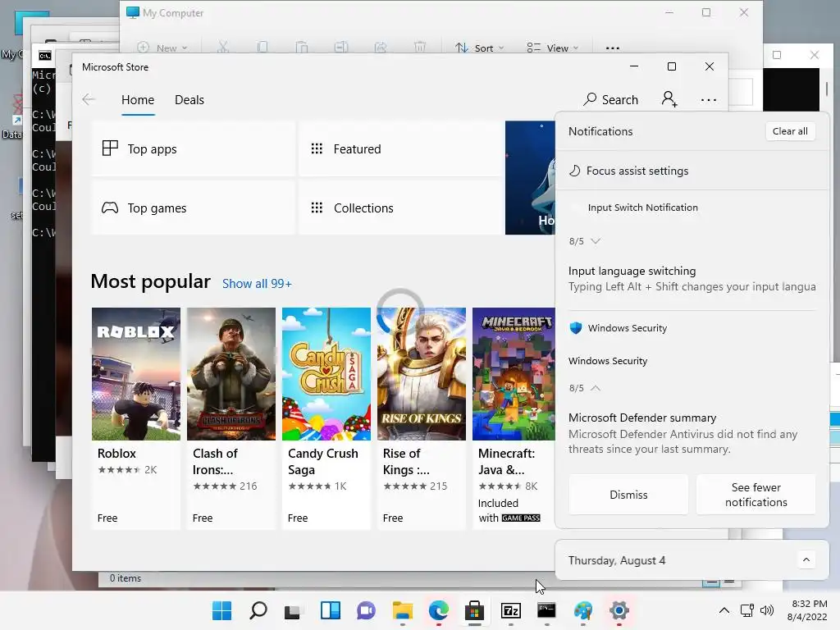Image resolution: width=840 pixels, height=630 pixels.
Task: Open the Top games category
Action: (194, 208)
